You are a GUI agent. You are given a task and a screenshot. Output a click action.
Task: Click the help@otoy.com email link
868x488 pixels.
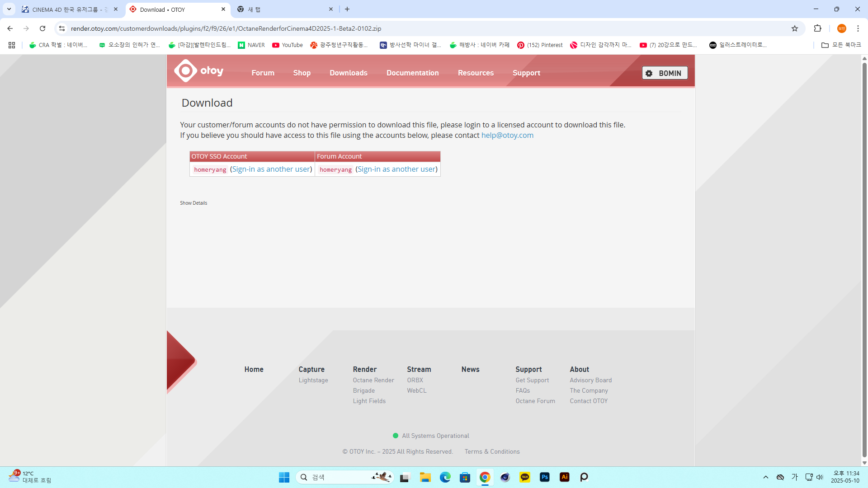click(507, 135)
